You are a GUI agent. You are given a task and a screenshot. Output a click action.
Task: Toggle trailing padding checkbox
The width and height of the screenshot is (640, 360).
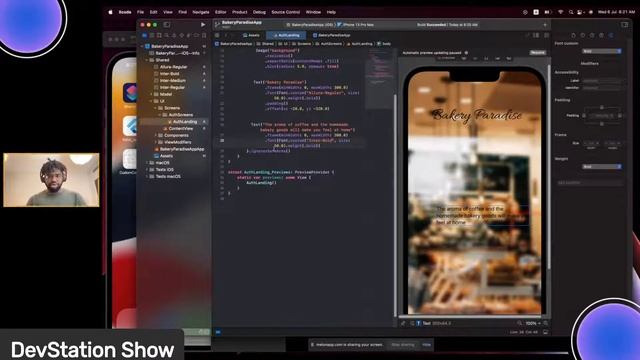(620, 116)
